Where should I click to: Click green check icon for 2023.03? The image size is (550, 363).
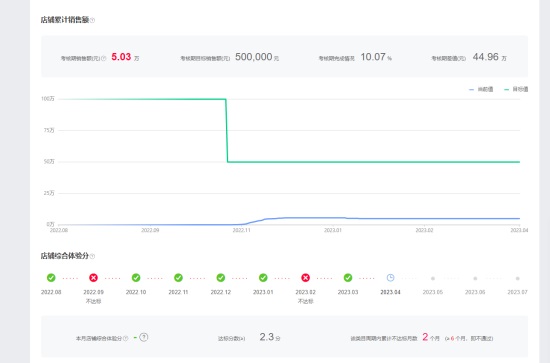pos(348,278)
